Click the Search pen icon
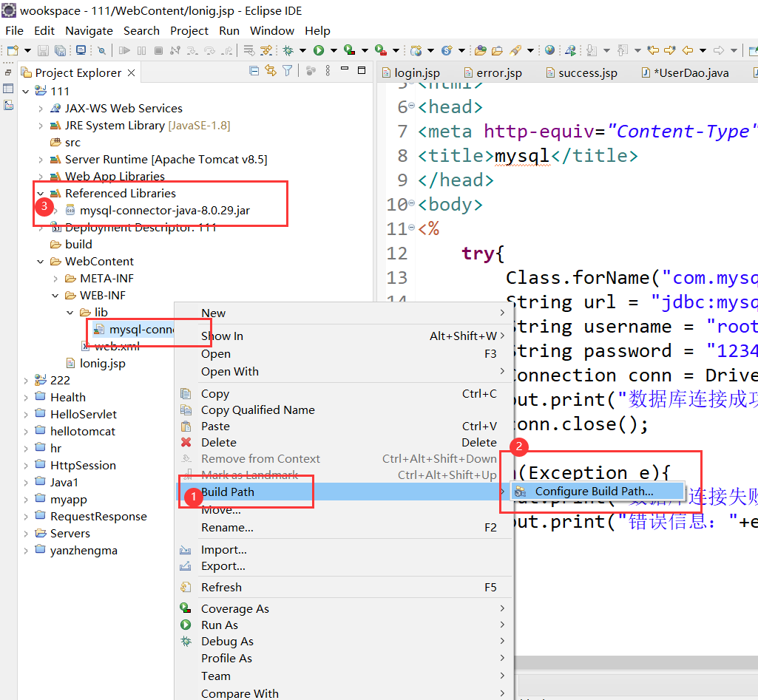The image size is (758, 700). 515,50
